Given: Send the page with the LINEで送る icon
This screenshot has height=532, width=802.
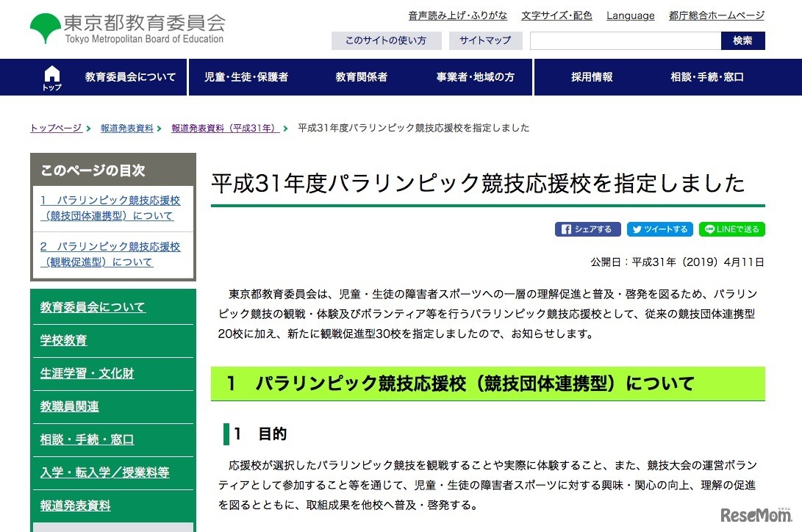Looking at the screenshot, I should (x=731, y=229).
